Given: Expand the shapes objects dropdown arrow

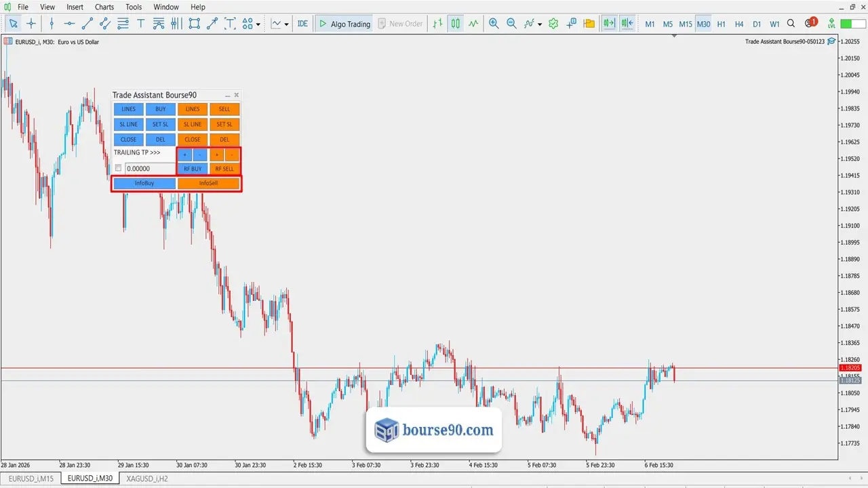Looking at the screenshot, I should (258, 24).
